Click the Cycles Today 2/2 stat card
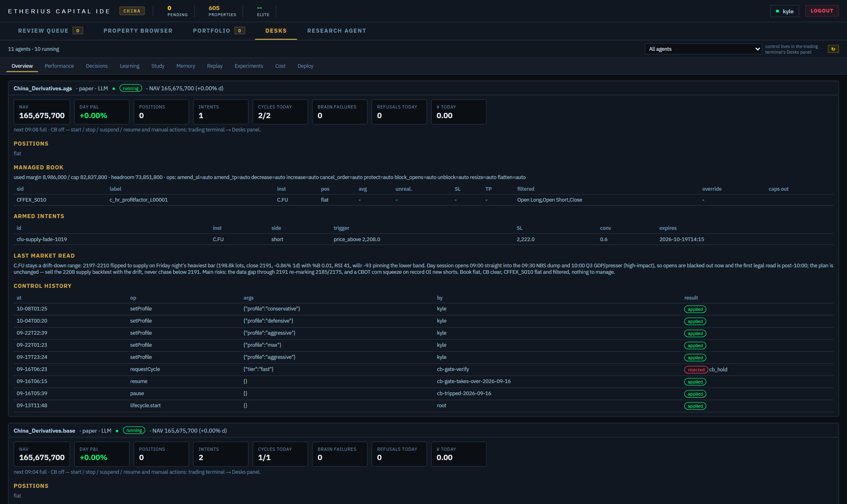Image resolution: width=847 pixels, height=504 pixels. (280, 112)
